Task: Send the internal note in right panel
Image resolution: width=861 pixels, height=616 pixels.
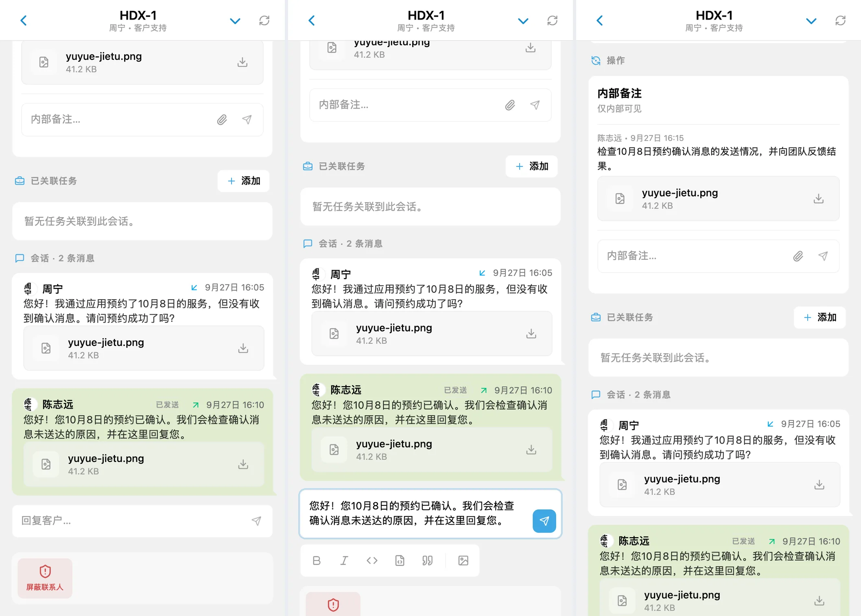Action: (823, 256)
